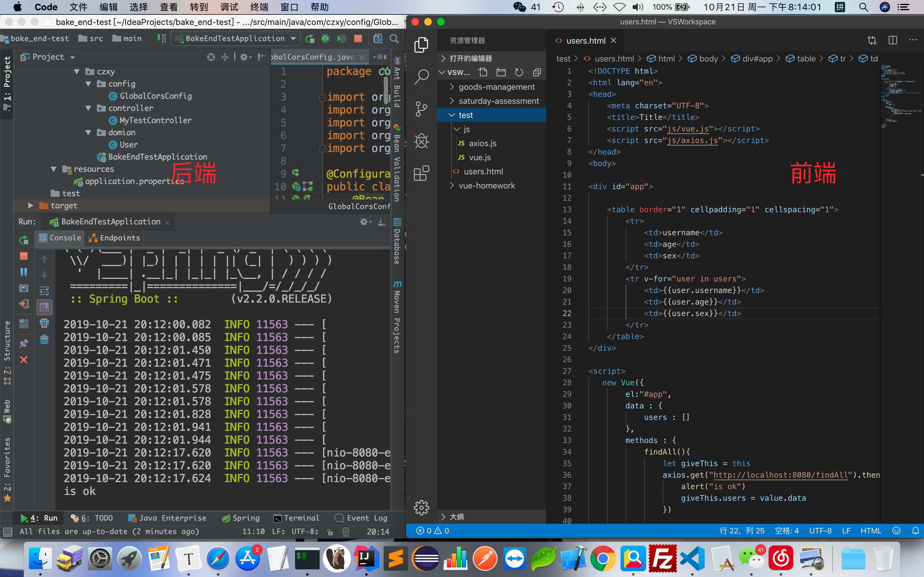Open the Terminal tool window tab
The image size is (924, 577).
pyautogui.click(x=297, y=518)
